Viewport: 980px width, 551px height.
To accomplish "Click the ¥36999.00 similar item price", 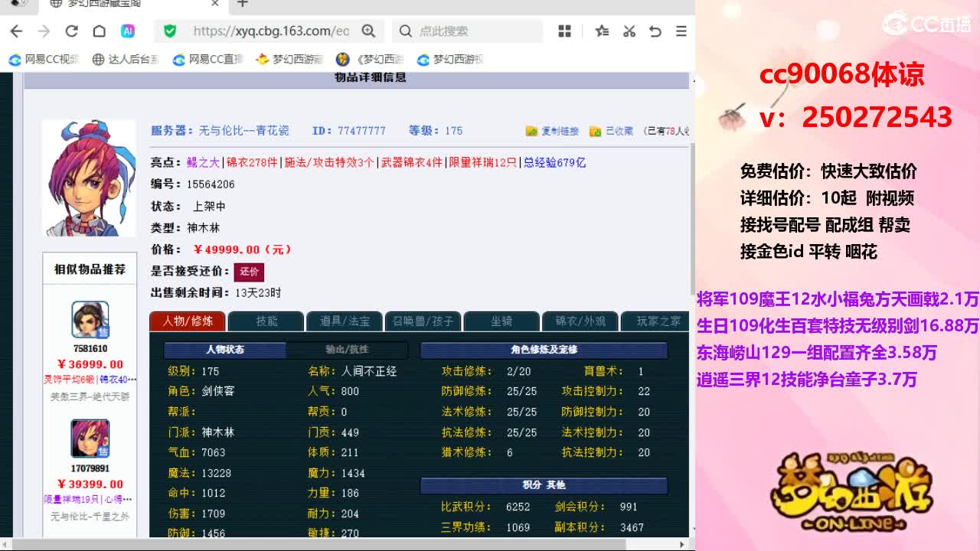I will [90, 364].
